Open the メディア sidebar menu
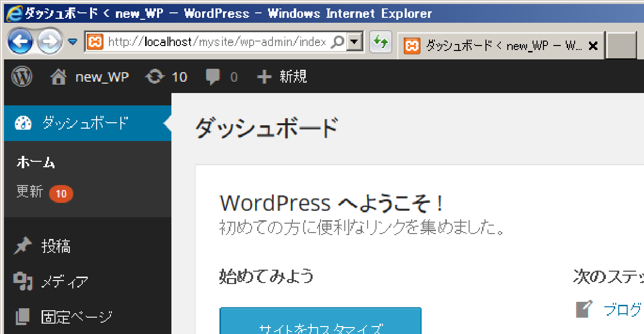Image resolution: width=644 pixels, height=334 pixels. (x=65, y=282)
